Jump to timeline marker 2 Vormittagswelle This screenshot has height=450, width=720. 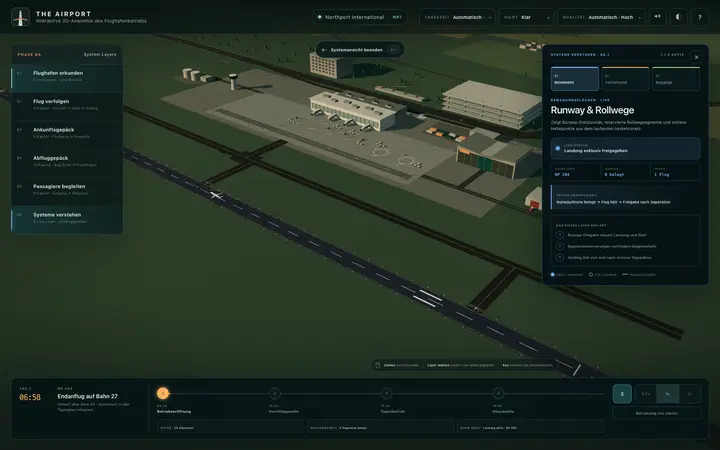point(274,394)
